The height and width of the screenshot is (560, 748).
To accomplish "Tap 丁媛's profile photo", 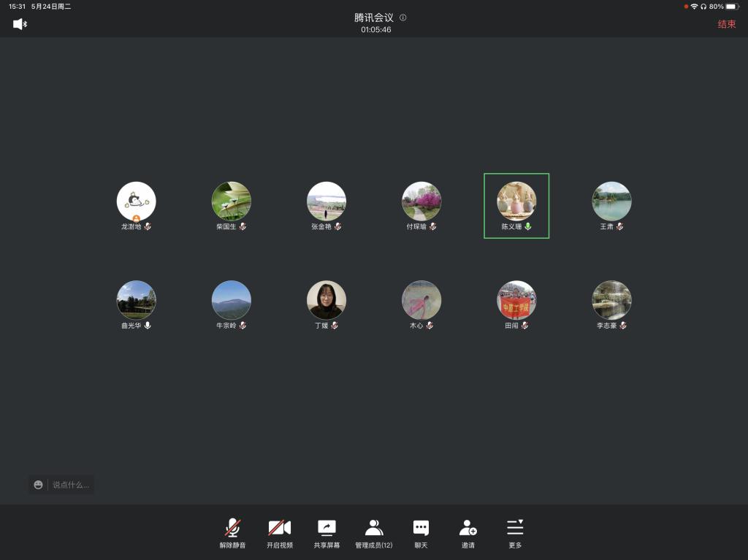I will click(327, 299).
